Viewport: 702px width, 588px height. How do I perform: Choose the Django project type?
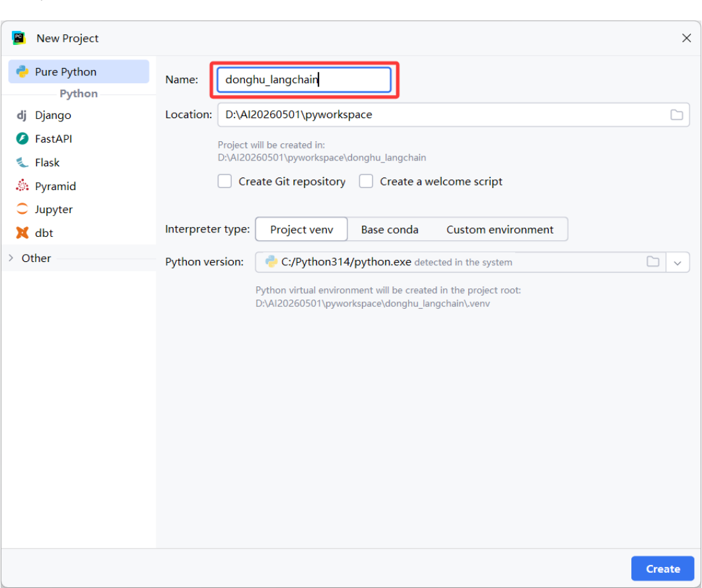79,115
